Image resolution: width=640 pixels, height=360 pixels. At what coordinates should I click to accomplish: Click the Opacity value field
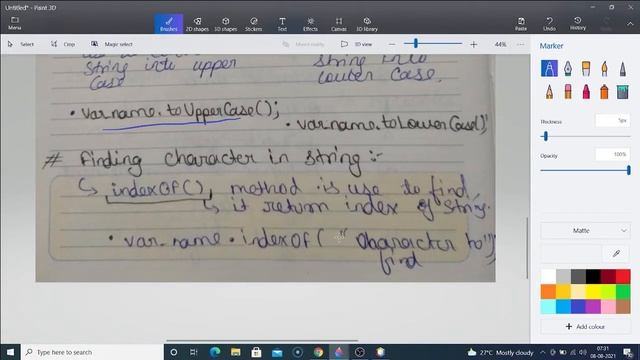pyautogui.click(x=612, y=154)
